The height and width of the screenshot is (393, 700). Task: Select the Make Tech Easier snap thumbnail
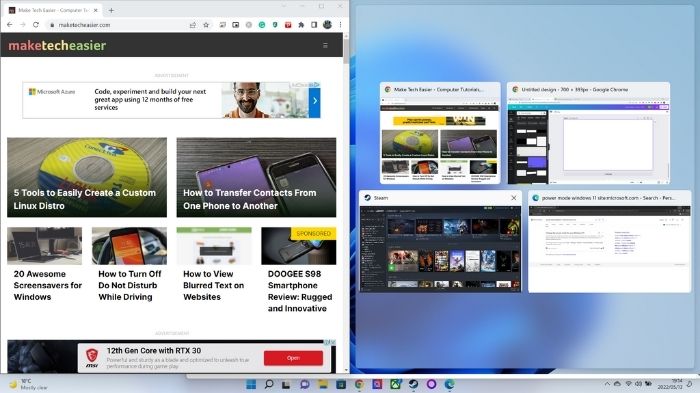pos(440,133)
